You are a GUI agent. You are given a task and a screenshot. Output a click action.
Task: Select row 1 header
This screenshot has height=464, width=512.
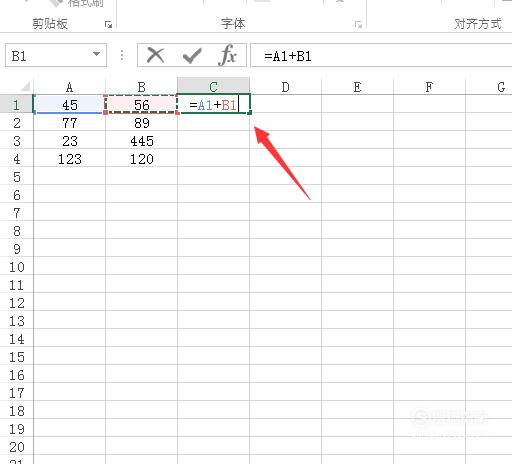(17, 104)
